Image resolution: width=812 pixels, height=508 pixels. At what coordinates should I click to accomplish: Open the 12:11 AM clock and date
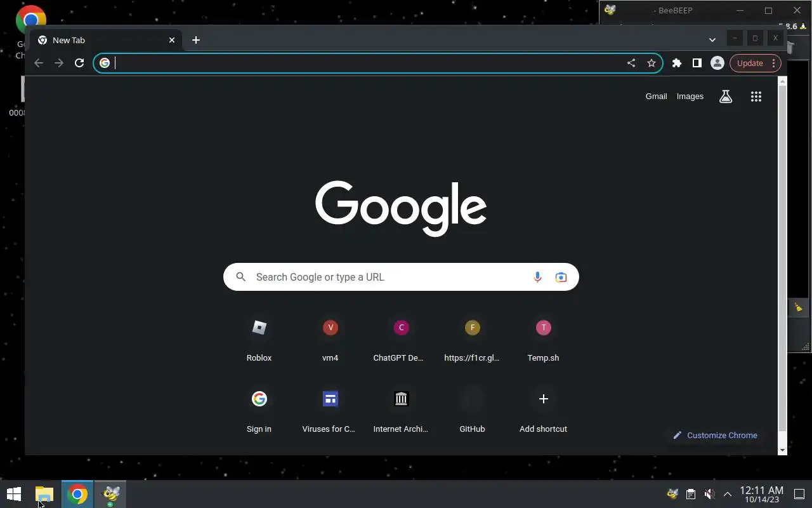tap(761, 494)
